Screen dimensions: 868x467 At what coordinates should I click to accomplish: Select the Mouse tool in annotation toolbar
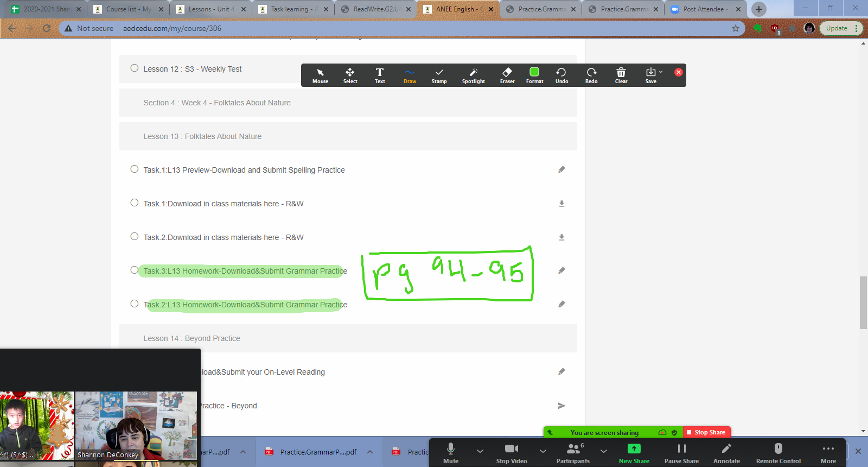(320, 75)
